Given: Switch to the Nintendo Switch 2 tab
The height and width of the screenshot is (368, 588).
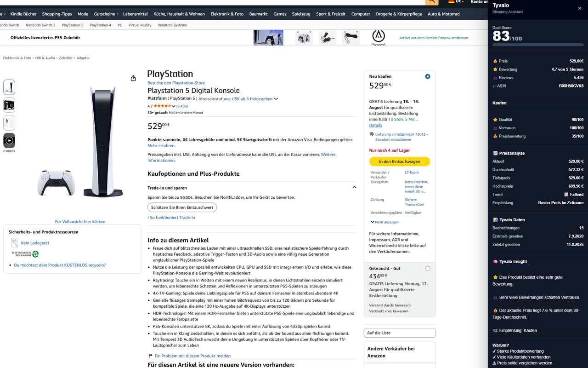Looking at the screenshot, I should click(40, 25).
